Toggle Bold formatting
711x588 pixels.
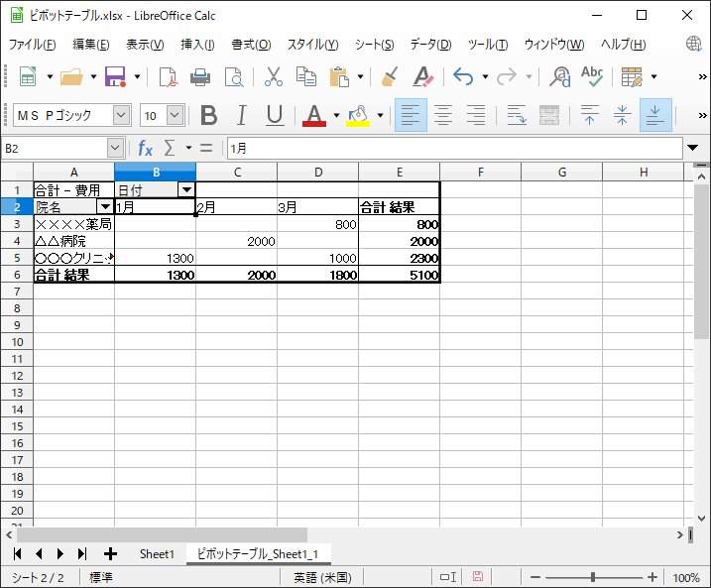pos(208,115)
